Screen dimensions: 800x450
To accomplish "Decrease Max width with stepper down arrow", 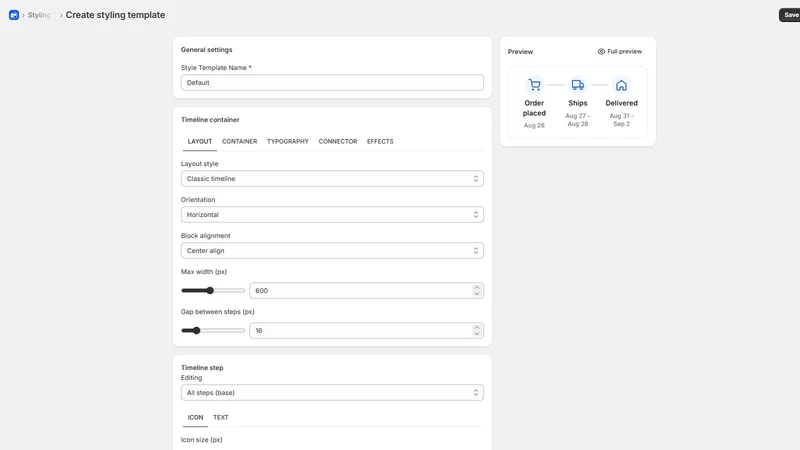I will pyautogui.click(x=477, y=294).
